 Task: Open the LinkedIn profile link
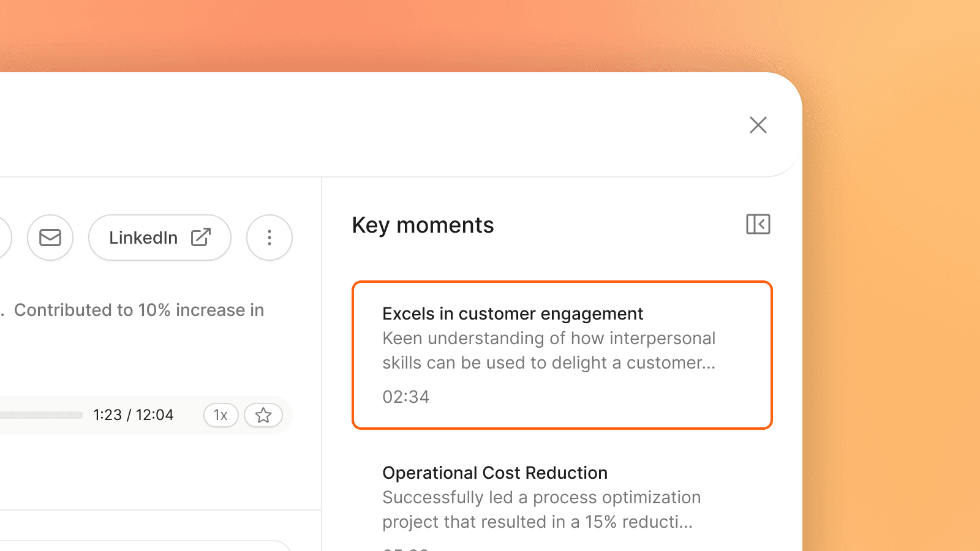[x=160, y=238]
